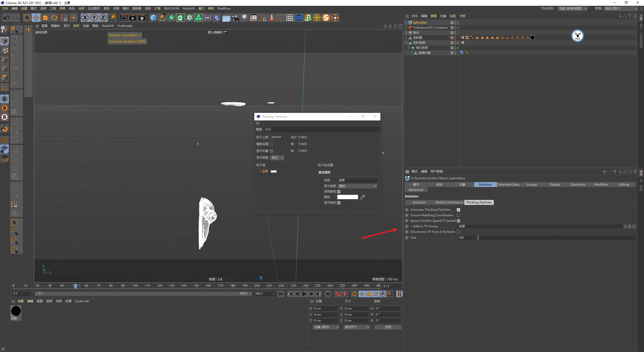This screenshot has width=644, height=352.
Task: Click the white 颜色 color swatch
Action: (x=347, y=197)
